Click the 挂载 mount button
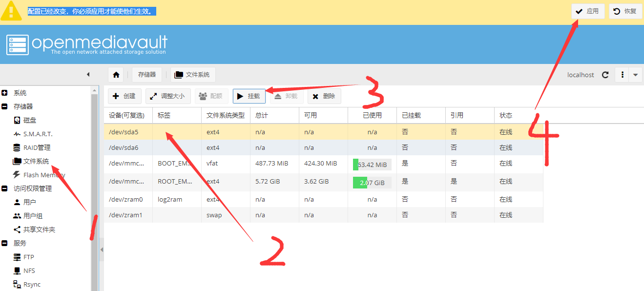 click(249, 96)
